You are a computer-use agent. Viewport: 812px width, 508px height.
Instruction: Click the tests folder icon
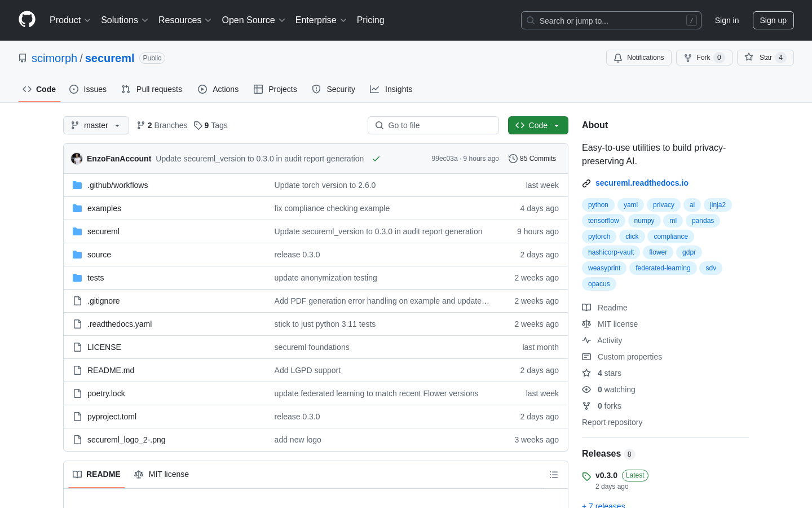pos(77,278)
